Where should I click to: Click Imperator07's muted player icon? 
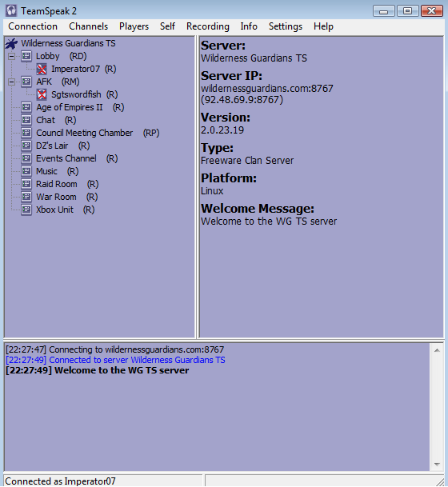pyautogui.click(x=42, y=69)
